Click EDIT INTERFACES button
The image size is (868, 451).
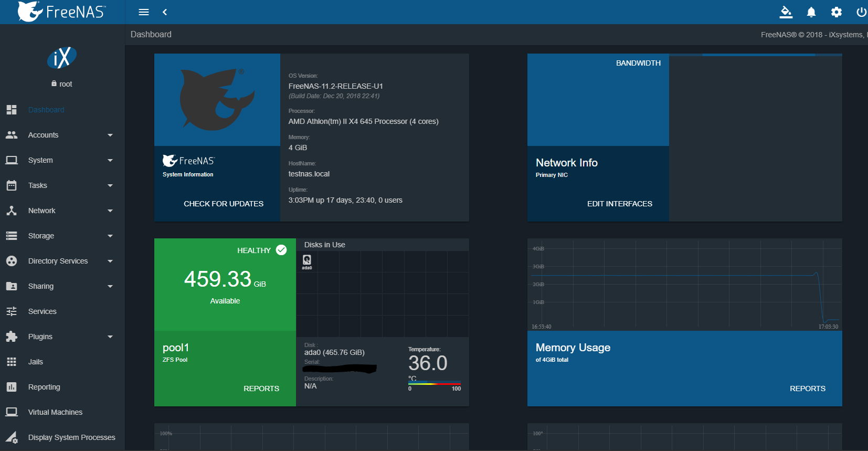[620, 204]
